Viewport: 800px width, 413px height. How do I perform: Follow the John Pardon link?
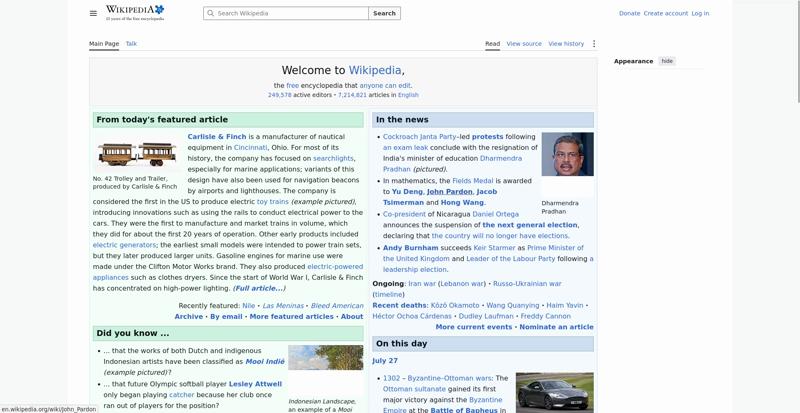tap(449, 191)
